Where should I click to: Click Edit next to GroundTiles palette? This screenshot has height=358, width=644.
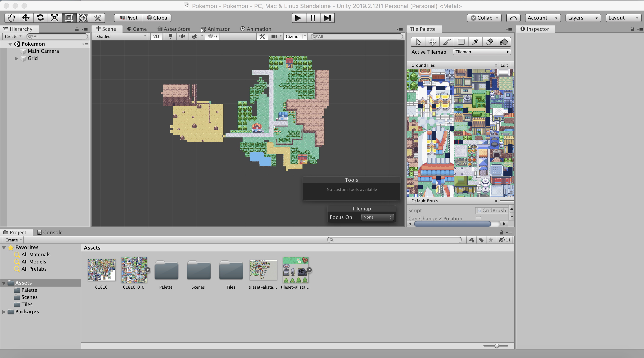pyautogui.click(x=504, y=65)
